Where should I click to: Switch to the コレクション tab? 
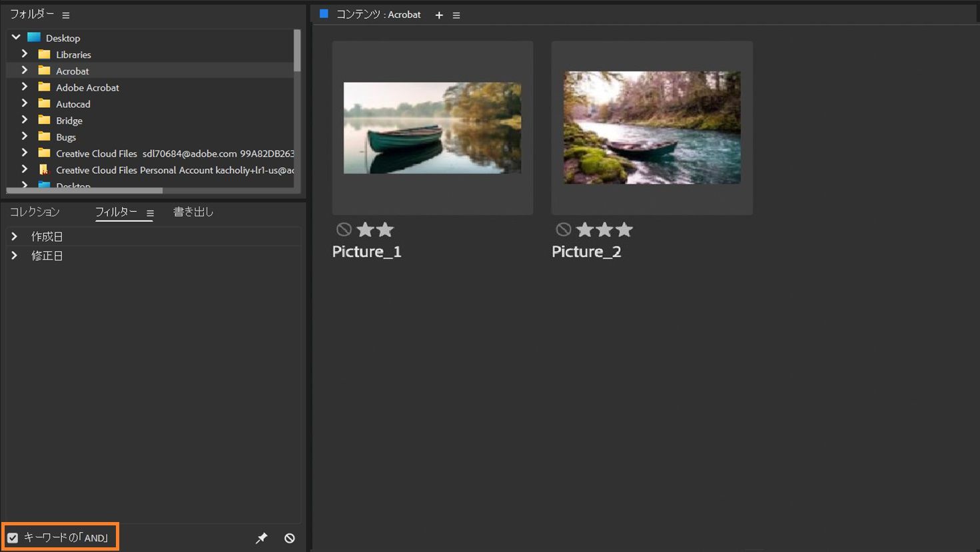[x=35, y=212]
